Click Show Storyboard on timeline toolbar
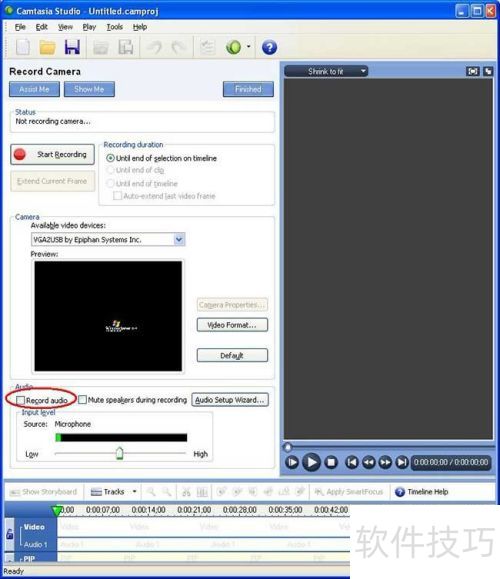The width and height of the screenshot is (500, 579). click(x=44, y=492)
